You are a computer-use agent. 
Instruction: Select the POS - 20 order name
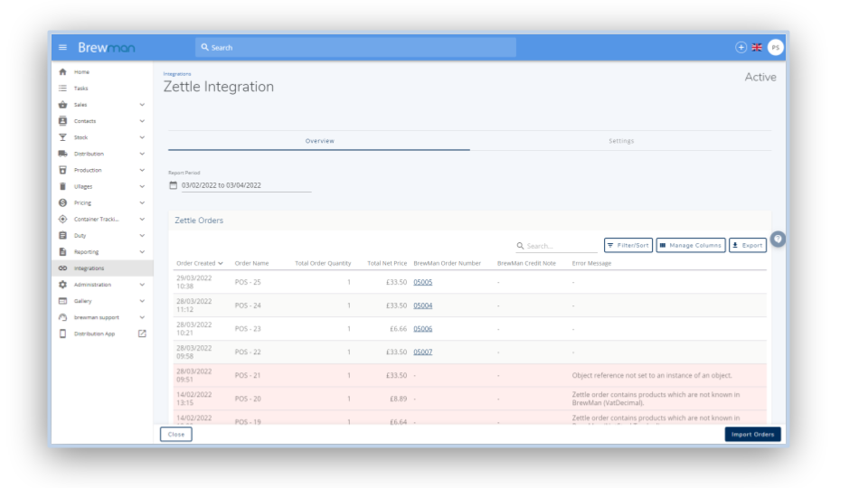click(248, 399)
